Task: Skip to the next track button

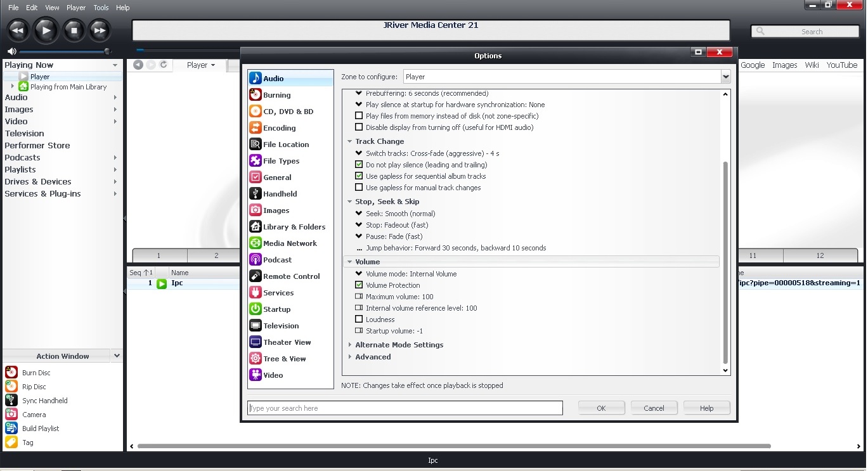Action: (x=100, y=30)
